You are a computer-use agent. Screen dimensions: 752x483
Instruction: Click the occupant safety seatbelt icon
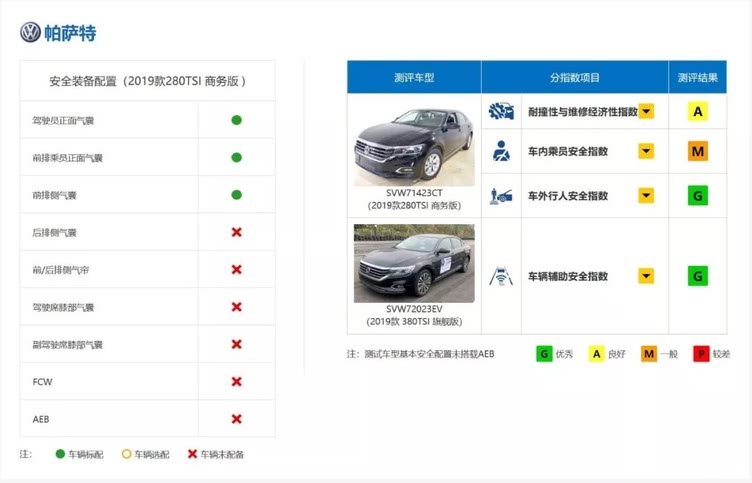[501, 151]
